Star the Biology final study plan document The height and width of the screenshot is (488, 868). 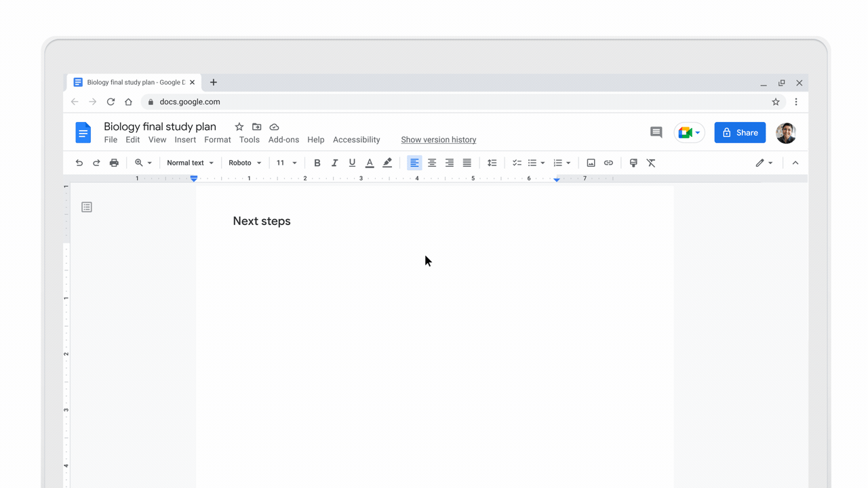click(239, 127)
